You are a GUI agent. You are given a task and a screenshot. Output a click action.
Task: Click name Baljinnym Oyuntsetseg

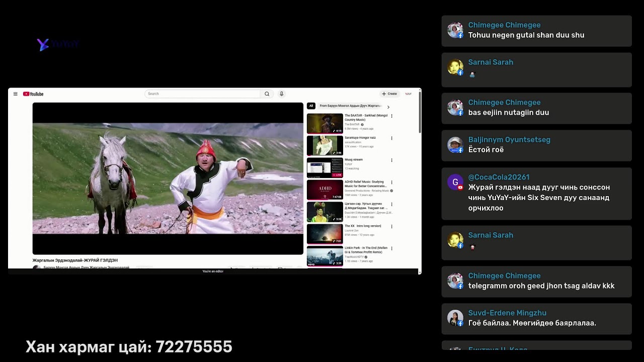[x=509, y=140]
